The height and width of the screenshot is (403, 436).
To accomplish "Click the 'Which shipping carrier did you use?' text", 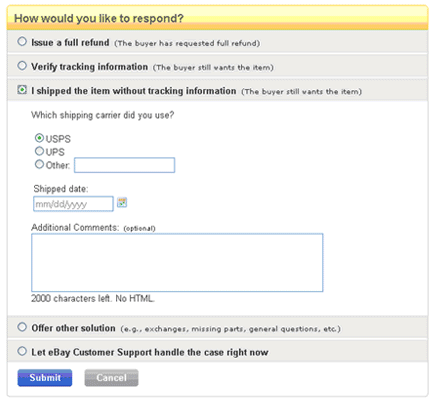I will (x=103, y=115).
